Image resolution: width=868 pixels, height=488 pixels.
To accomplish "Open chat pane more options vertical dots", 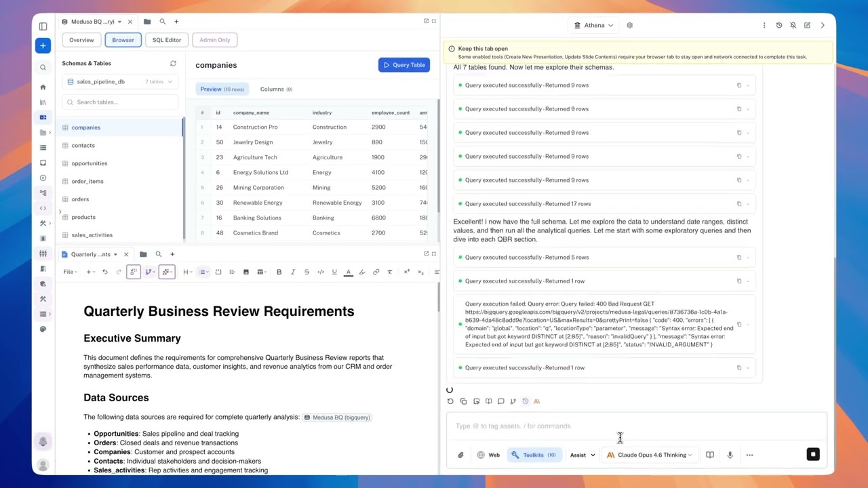I will click(764, 25).
